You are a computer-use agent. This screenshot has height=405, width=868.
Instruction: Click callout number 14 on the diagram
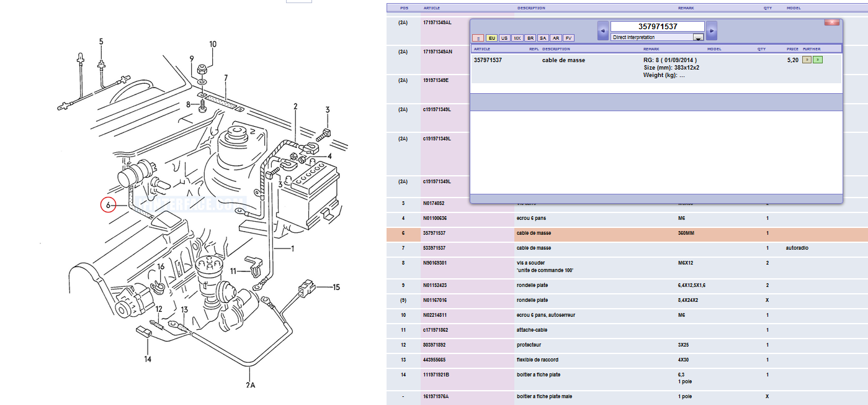(147, 358)
